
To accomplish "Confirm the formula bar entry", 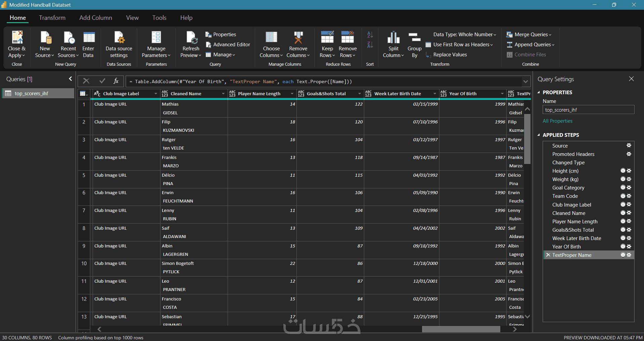I will tap(102, 81).
